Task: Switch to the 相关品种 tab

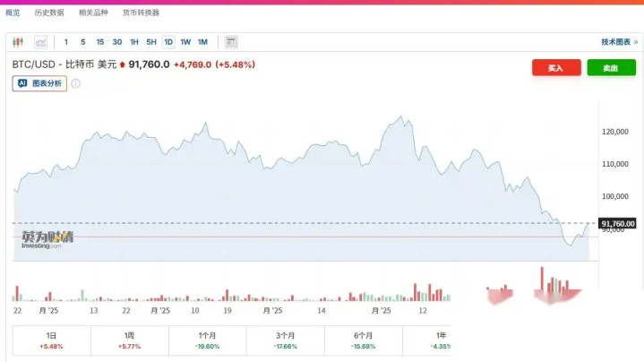Action: [x=93, y=13]
